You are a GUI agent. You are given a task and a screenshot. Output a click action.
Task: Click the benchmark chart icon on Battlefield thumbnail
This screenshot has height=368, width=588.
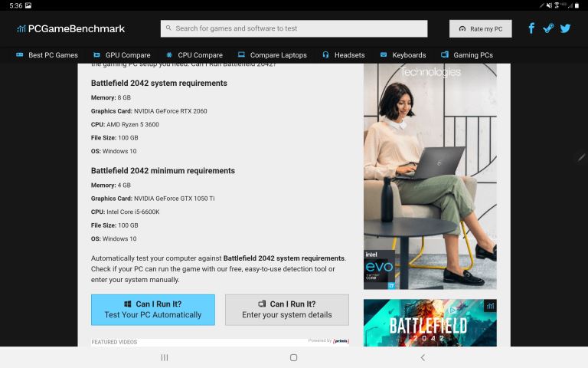coord(490,307)
